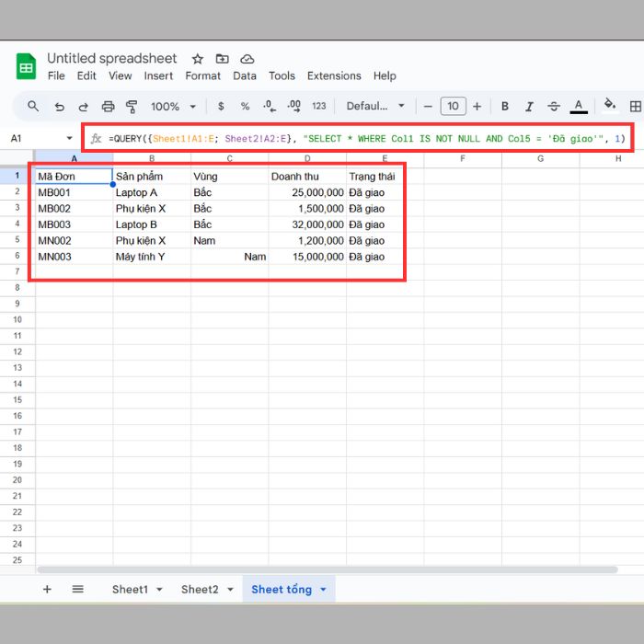Print the spreadsheet
The height and width of the screenshot is (644, 644).
[108, 107]
